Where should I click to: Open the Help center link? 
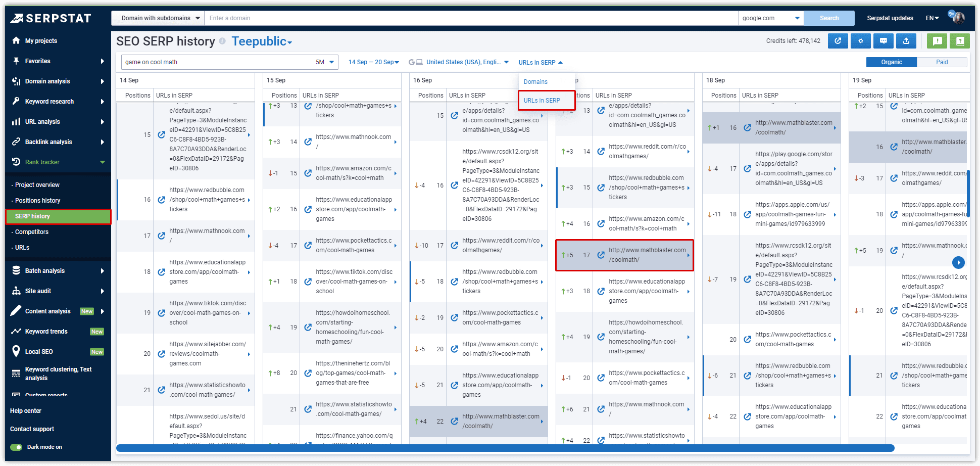coord(26,411)
